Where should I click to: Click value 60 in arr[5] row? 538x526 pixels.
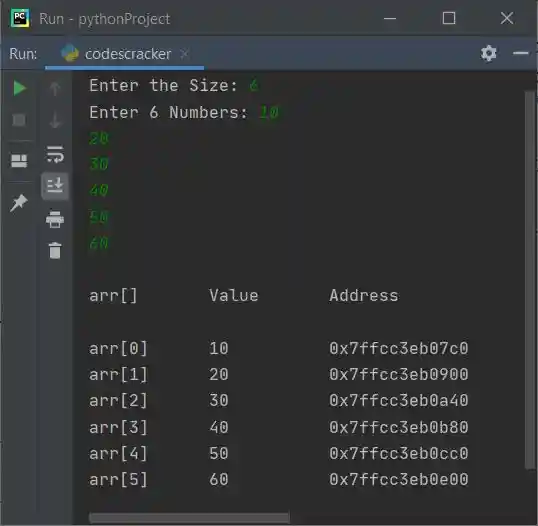click(x=219, y=479)
